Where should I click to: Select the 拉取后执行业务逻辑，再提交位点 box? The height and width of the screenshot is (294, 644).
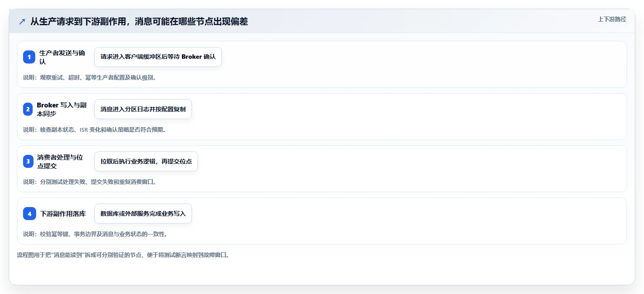click(x=146, y=161)
